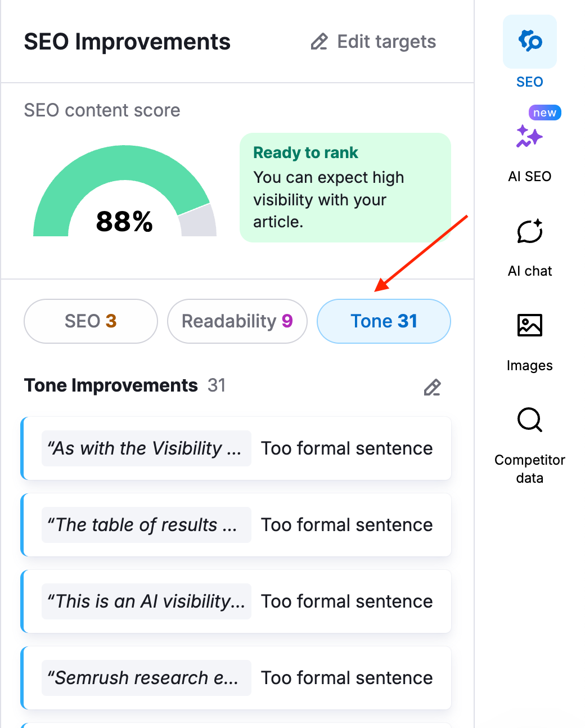The width and height of the screenshot is (585, 728).
Task: Edit tone settings via the pencil icon
Action: click(x=432, y=388)
